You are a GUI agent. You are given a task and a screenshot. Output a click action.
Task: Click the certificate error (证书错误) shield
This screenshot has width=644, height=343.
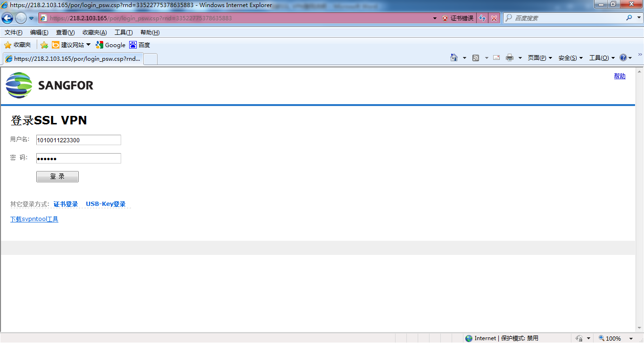(x=458, y=18)
